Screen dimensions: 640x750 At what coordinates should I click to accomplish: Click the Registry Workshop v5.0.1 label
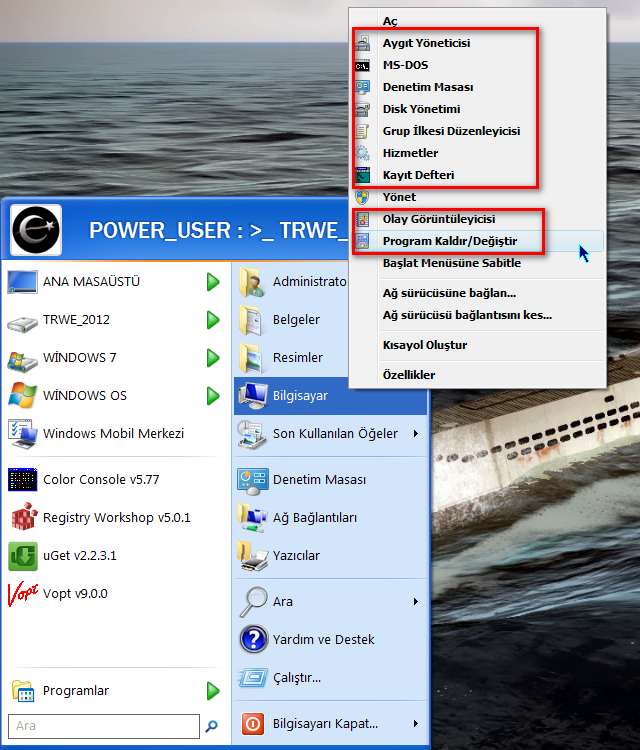[117, 518]
